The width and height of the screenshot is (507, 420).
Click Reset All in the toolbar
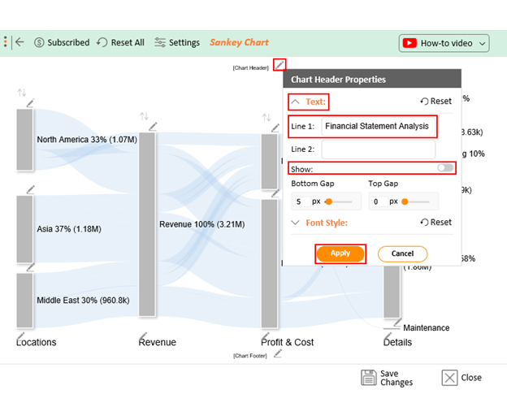coord(120,43)
